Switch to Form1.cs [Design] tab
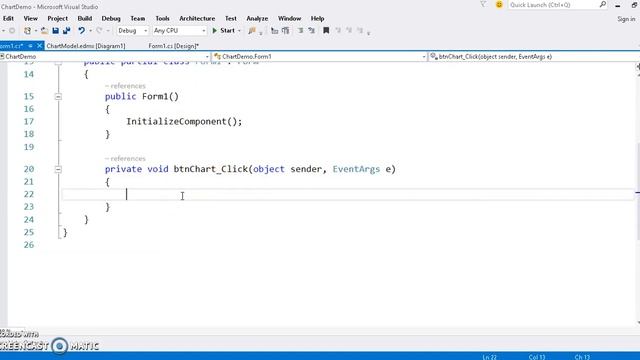This screenshot has width=640, height=360. click(x=173, y=46)
